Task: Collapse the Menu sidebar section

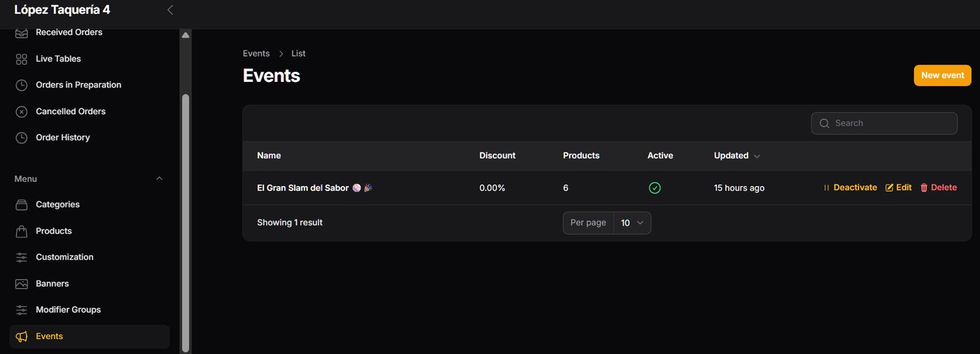Action: 159,179
